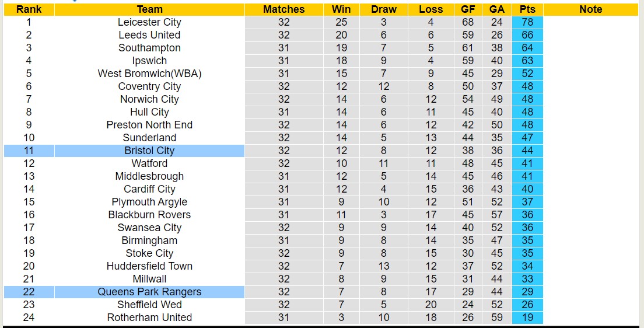Select West Bromwich(WBA) team cell
This screenshot has width=644, height=328.
click(x=149, y=74)
